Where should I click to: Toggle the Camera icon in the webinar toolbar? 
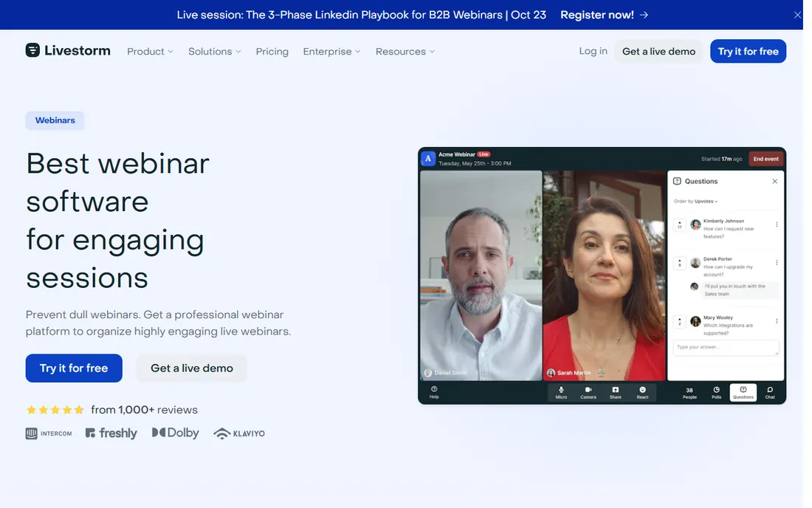pyautogui.click(x=588, y=393)
